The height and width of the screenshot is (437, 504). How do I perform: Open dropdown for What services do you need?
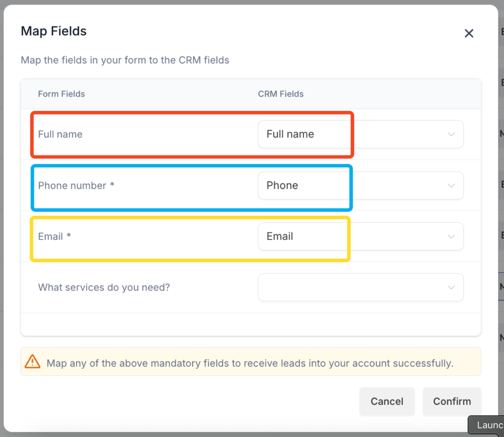361,287
